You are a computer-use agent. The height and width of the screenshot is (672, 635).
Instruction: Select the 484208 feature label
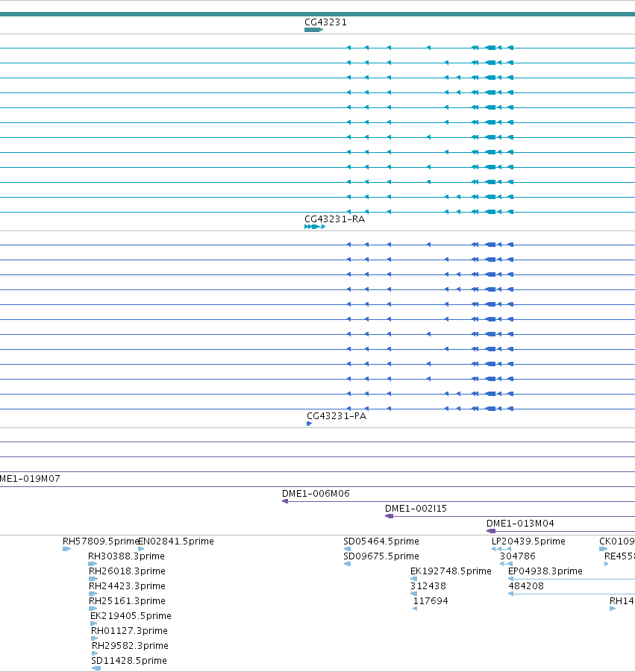(x=526, y=586)
